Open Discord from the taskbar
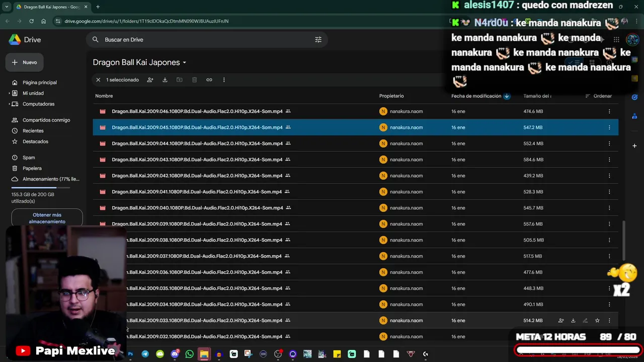The height and width of the screenshot is (362, 644). [175, 354]
